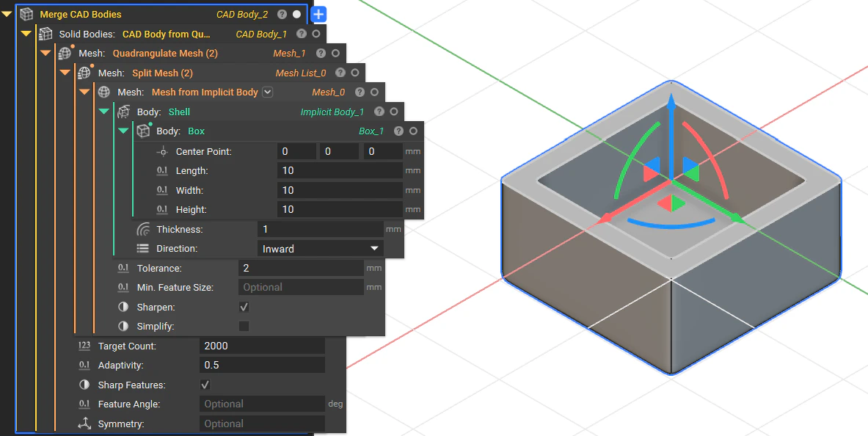
Task: Click the Target Count field showing 2000
Action: click(x=263, y=346)
